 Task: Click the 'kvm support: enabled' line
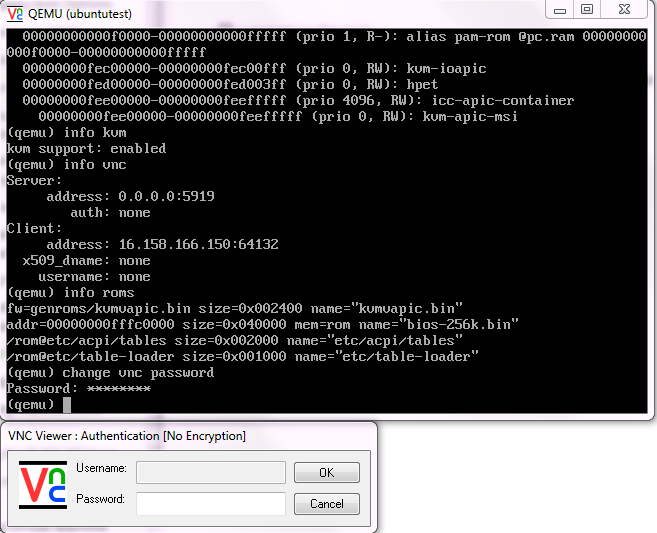86,149
